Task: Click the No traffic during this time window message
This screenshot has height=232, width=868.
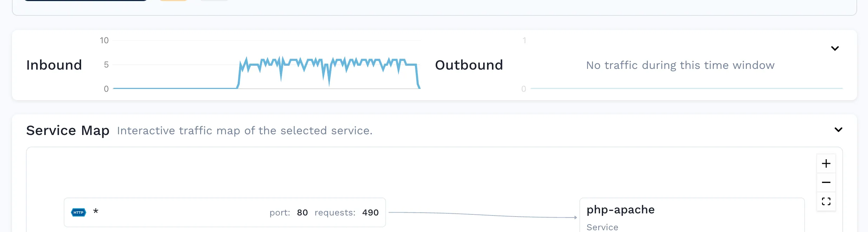Action: click(680, 65)
